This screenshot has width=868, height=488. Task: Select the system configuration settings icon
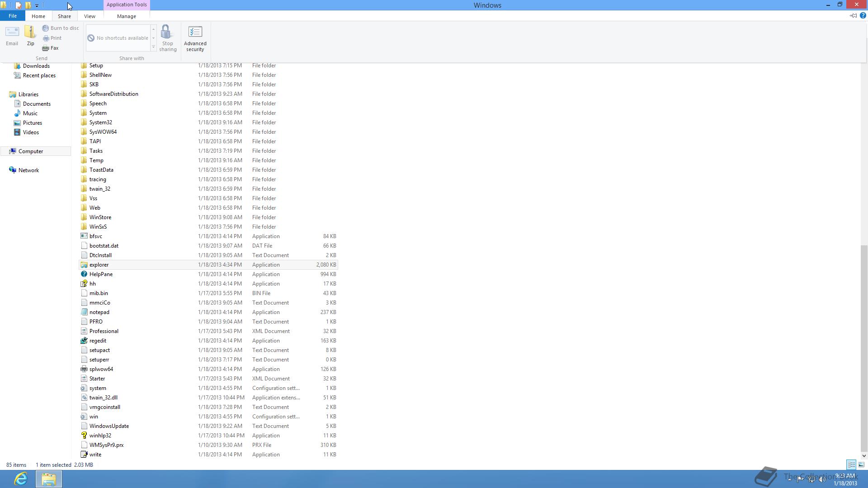pos(84,388)
